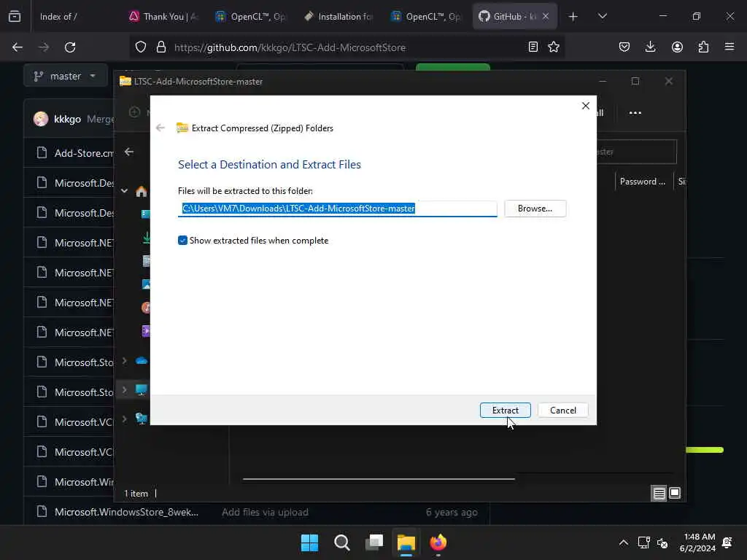The width and height of the screenshot is (747, 560).
Task: Toggle Reader View in address bar
Action: 533,47
